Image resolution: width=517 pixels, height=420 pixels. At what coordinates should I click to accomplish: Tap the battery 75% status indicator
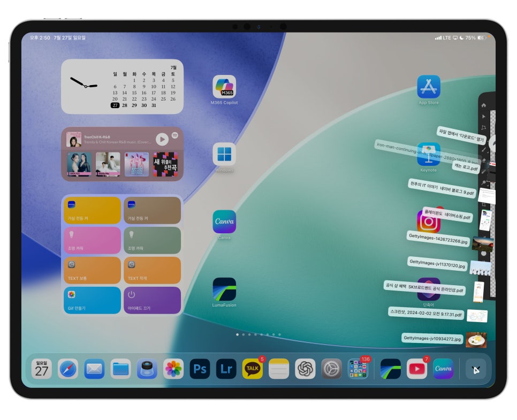[x=476, y=38]
